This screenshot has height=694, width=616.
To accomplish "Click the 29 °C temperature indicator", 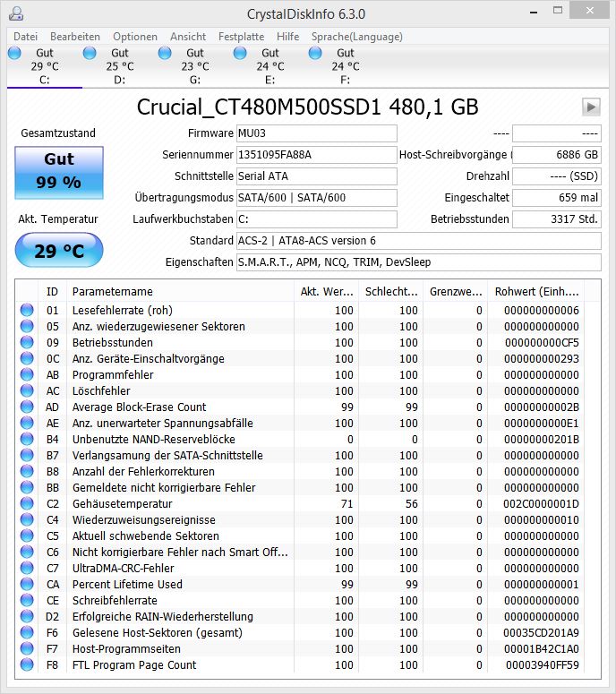I will [59, 251].
